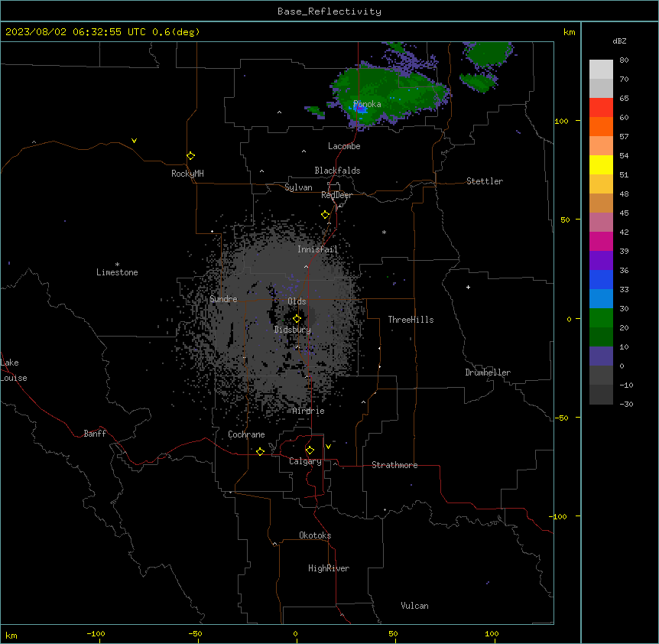Click the Banff label
This screenshot has height=644, width=659.
[95, 434]
